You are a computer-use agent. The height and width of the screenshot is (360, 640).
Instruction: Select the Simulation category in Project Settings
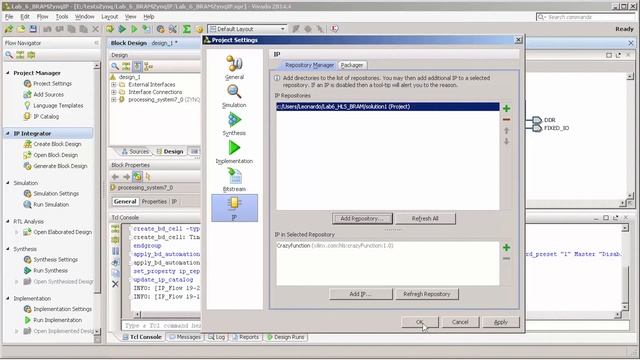[234, 96]
